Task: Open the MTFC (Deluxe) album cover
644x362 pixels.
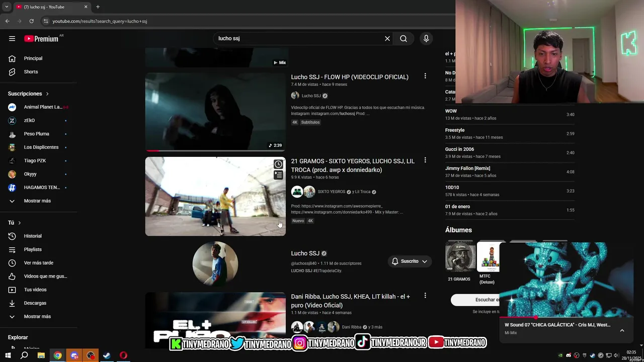Action: [488, 257]
